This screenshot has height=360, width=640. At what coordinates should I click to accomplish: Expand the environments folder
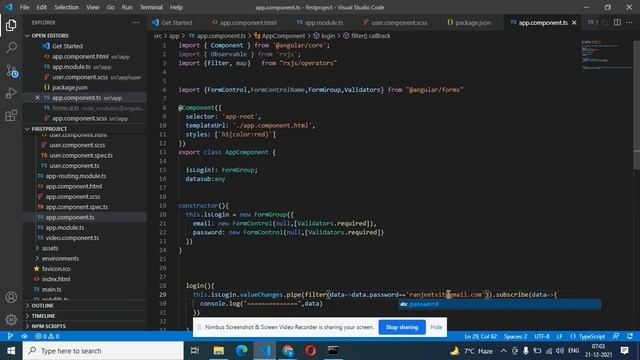pos(60,258)
